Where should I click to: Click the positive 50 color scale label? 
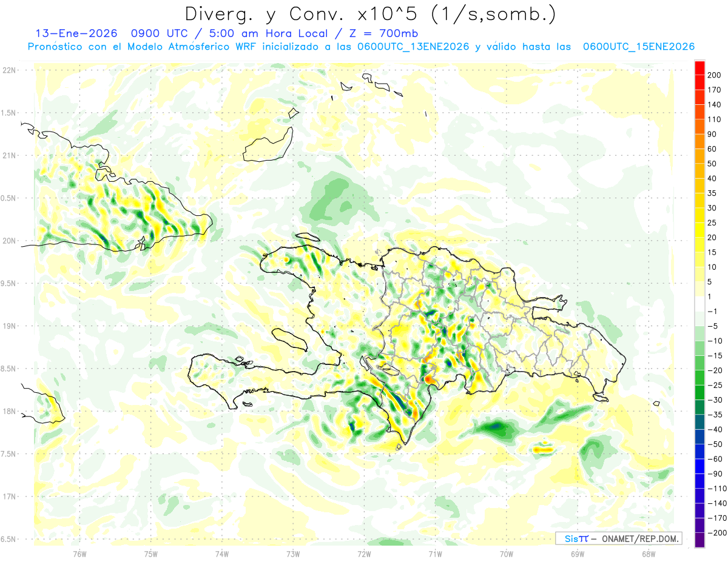tap(712, 164)
